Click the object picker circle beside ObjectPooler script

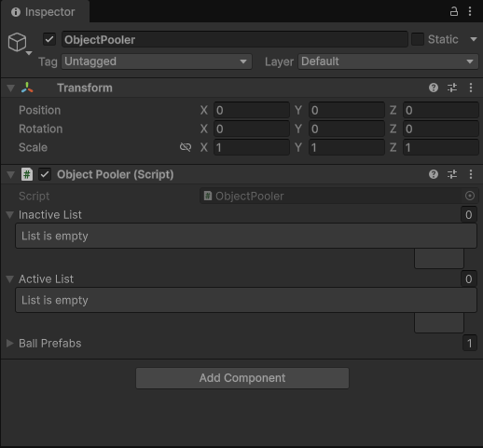pyautogui.click(x=470, y=196)
